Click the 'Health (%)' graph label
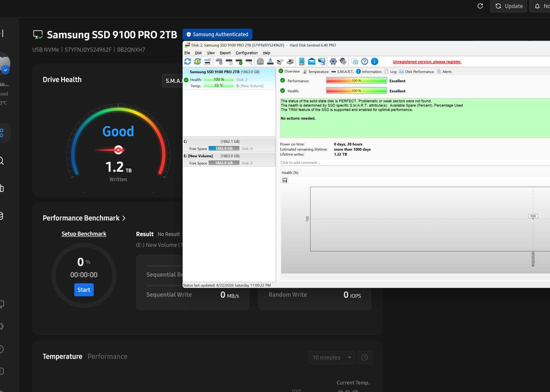Image resolution: width=550 pixels, height=392 pixels. click(x=290, y=172)
